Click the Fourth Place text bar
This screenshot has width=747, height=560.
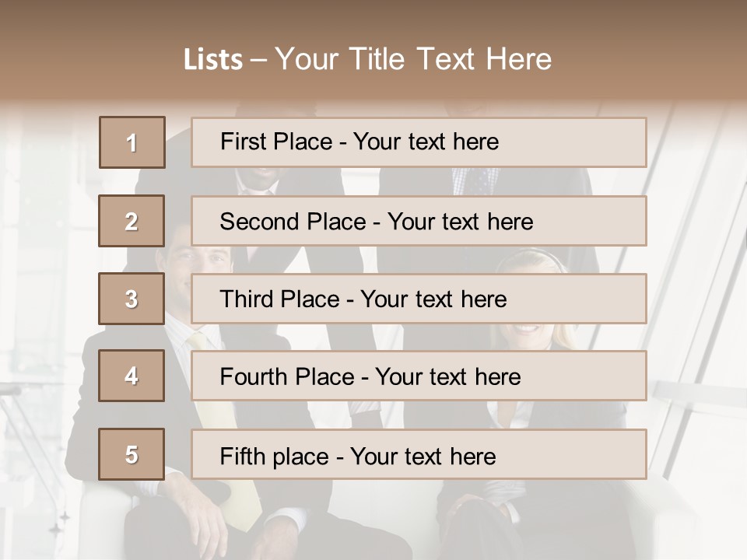(x=419, y=376)
